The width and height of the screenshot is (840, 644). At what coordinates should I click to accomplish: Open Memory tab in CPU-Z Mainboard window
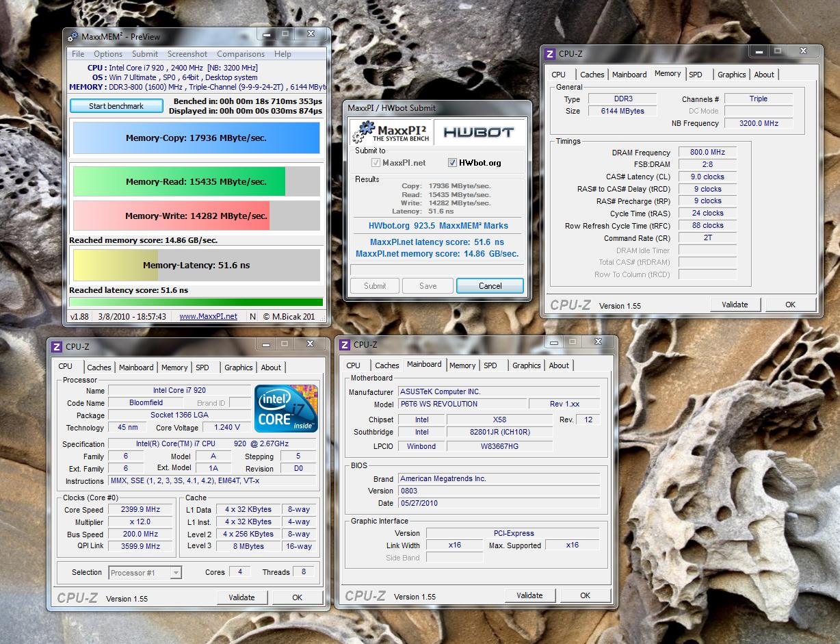click(x=462, y=365)
